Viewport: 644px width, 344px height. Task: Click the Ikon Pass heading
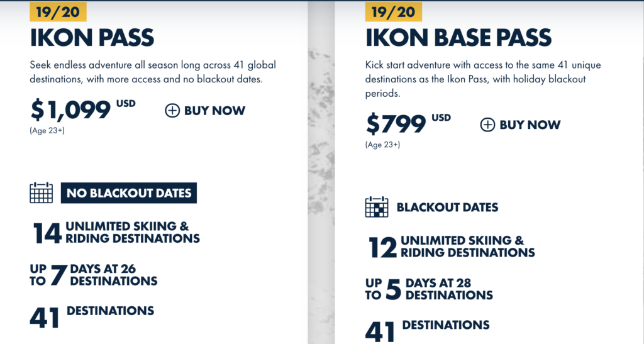[92, 38]
